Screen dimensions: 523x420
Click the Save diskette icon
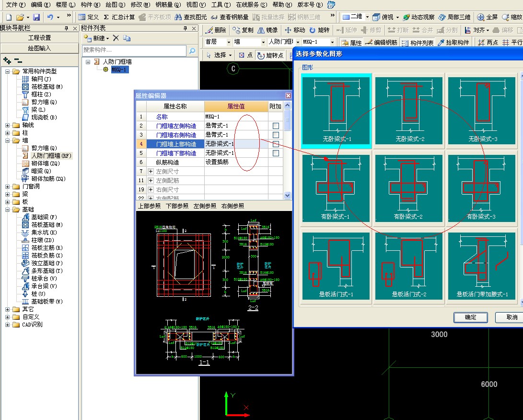tap(37, 17)
